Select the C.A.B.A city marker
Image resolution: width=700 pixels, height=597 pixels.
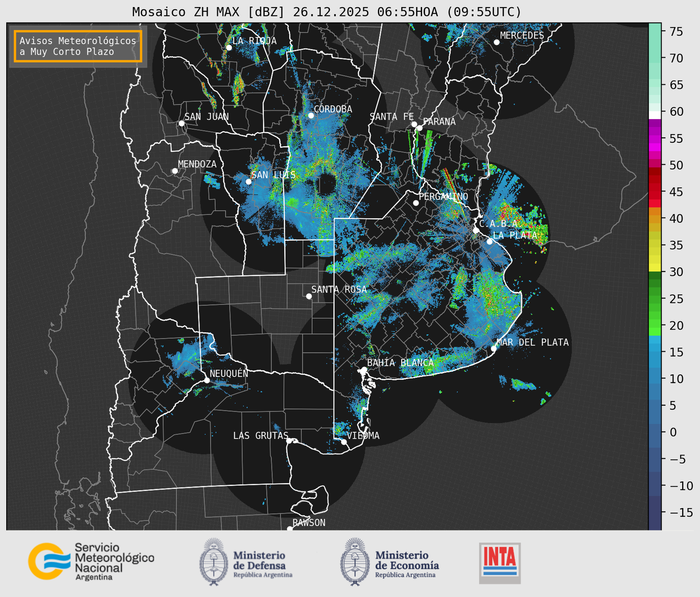(476, 230)
